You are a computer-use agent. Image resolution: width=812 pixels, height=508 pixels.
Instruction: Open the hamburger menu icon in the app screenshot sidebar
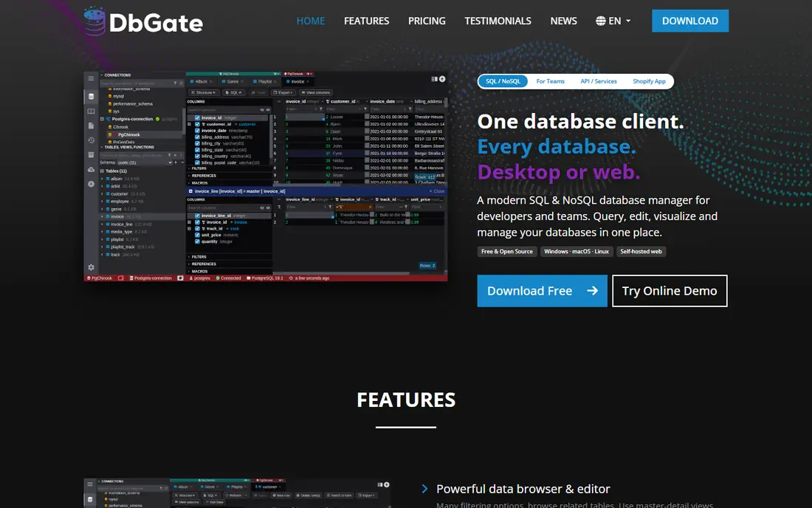91,78
